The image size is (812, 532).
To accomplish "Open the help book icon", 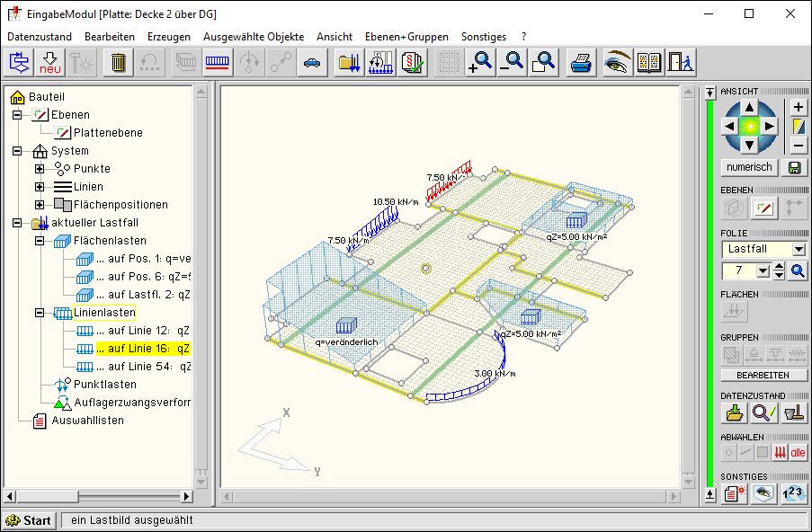I will [648, 62].
